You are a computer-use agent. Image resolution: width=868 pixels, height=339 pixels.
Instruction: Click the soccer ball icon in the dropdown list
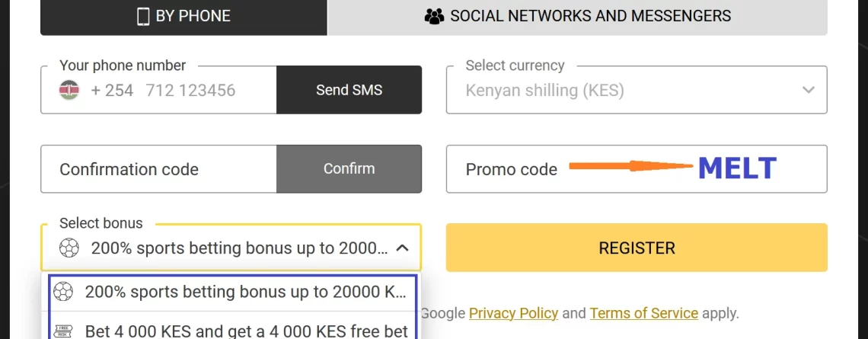point(63,291)
